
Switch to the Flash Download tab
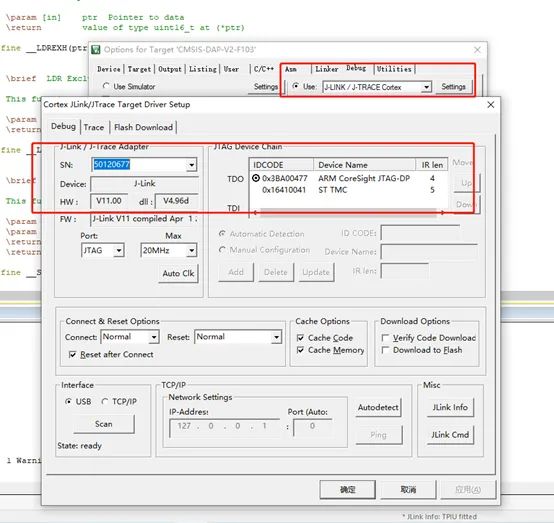point(143,128)
